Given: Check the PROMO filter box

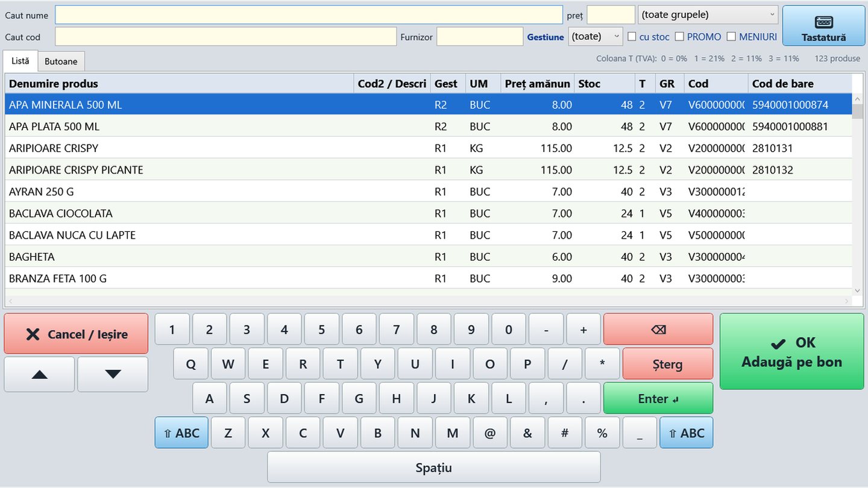Looking at the screenshot, I should pos(679,37).
